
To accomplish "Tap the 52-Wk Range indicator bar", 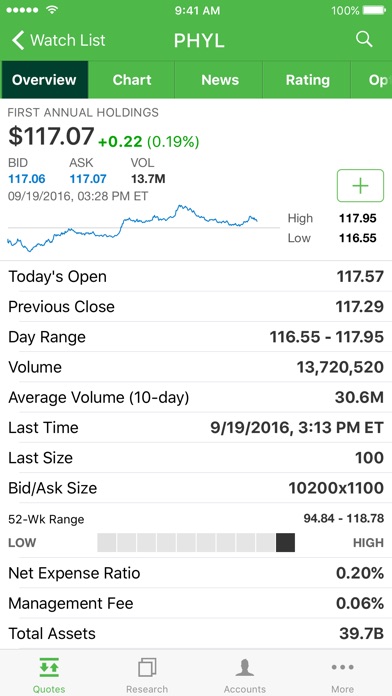I will pyautogui.click(x=196, y=542).
